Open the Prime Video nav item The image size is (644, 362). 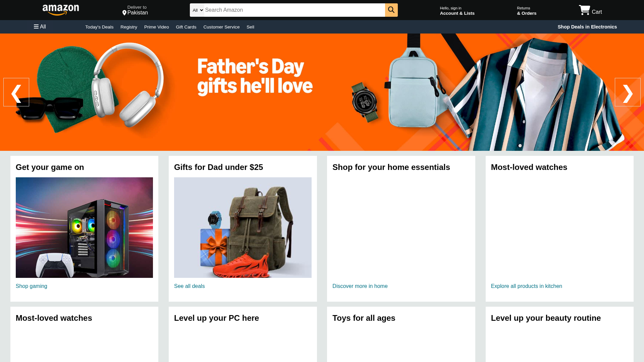point(157,27)
